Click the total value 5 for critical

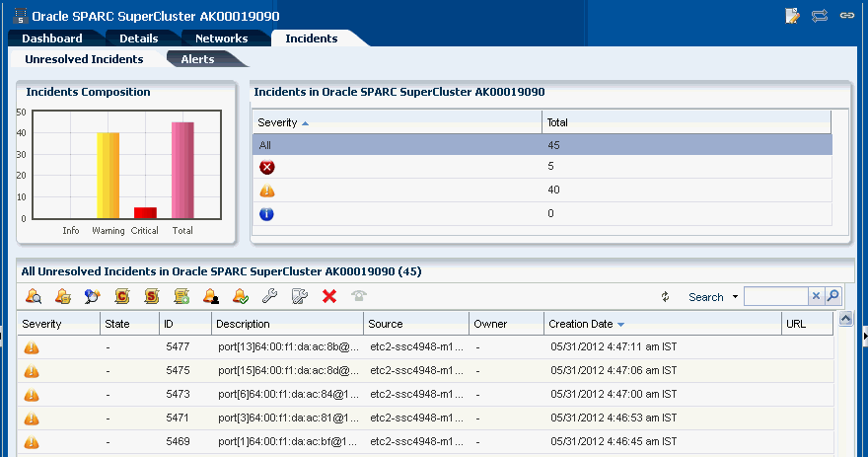(x=550, y=166)
